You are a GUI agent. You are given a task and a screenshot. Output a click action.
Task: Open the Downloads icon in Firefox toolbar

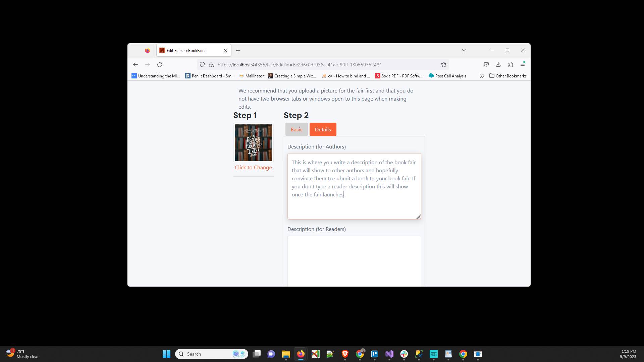[498, 64]
